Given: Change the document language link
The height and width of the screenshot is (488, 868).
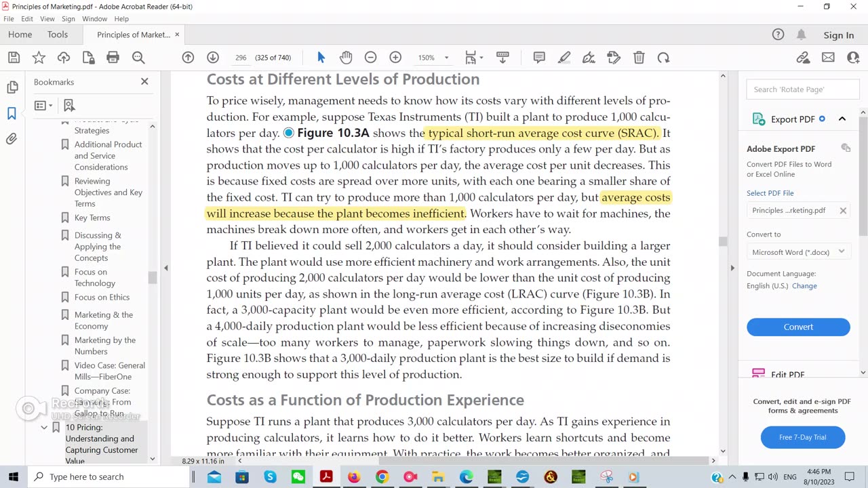Looking at the screenshot, I should (804, 286).
